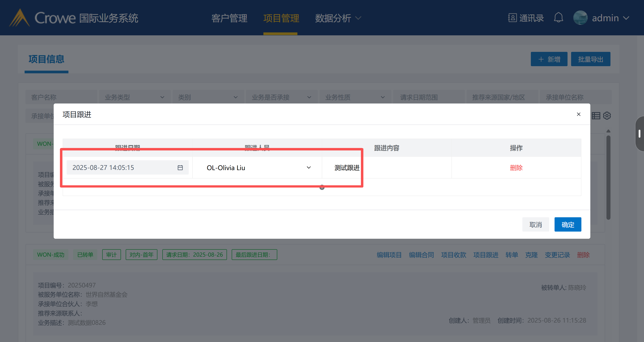The image size is (644, 342).
Task: Click the 取消 cancel button
Action: tap(536, 224)
